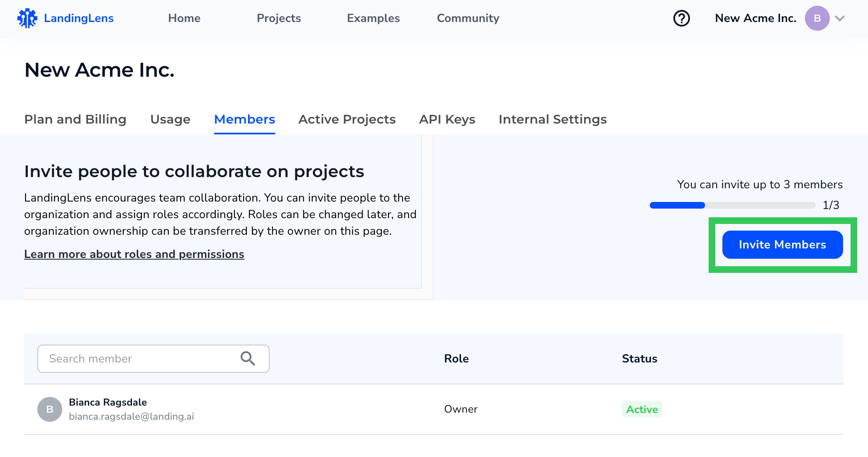Switch to Internal Settings tab
Viewport: 868px width, 457px height.
553,119
